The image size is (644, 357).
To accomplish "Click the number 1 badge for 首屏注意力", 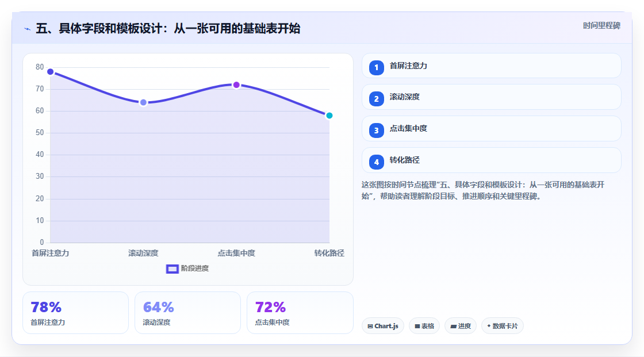I will pyautogui.click(x=376, y=67).
